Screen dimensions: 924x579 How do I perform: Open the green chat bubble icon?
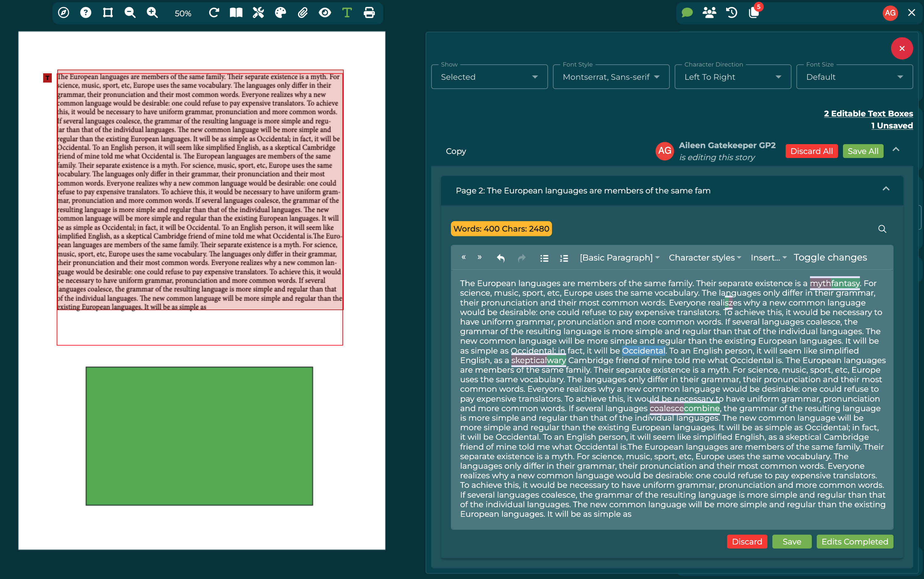(687, 13)
